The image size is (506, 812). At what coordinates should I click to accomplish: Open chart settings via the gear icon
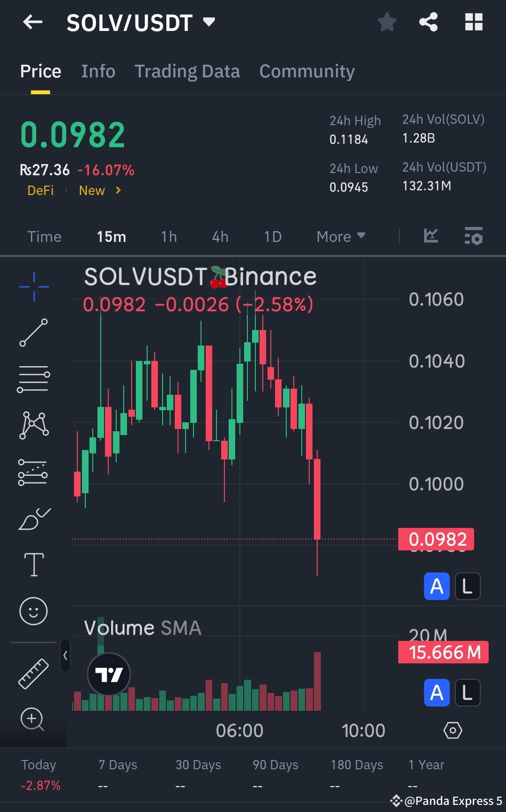453,730
